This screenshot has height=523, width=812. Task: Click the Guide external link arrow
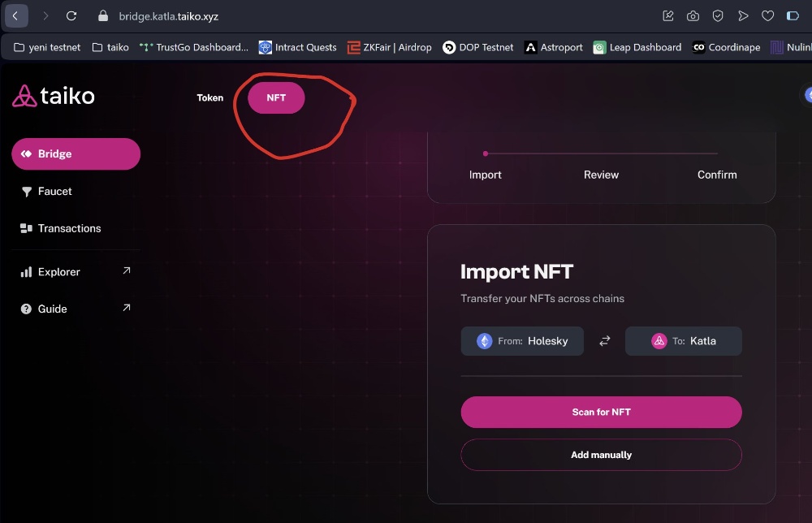[x=127, y=308]
